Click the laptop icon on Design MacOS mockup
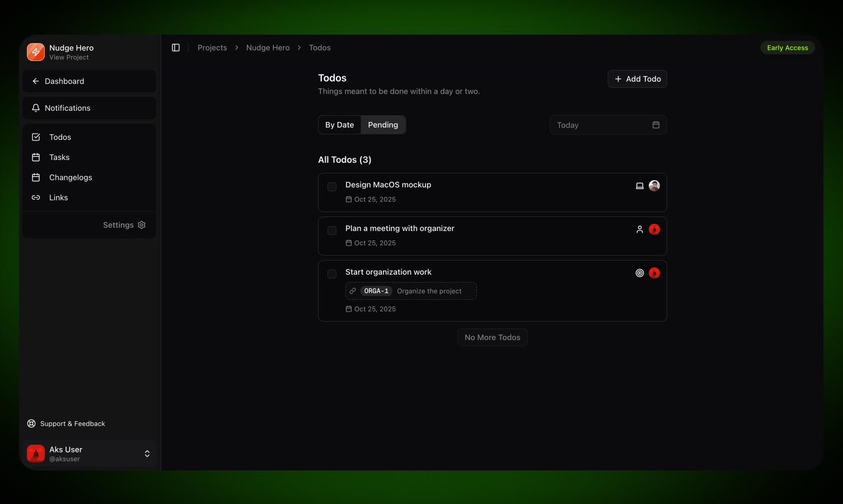 point(640,185)
